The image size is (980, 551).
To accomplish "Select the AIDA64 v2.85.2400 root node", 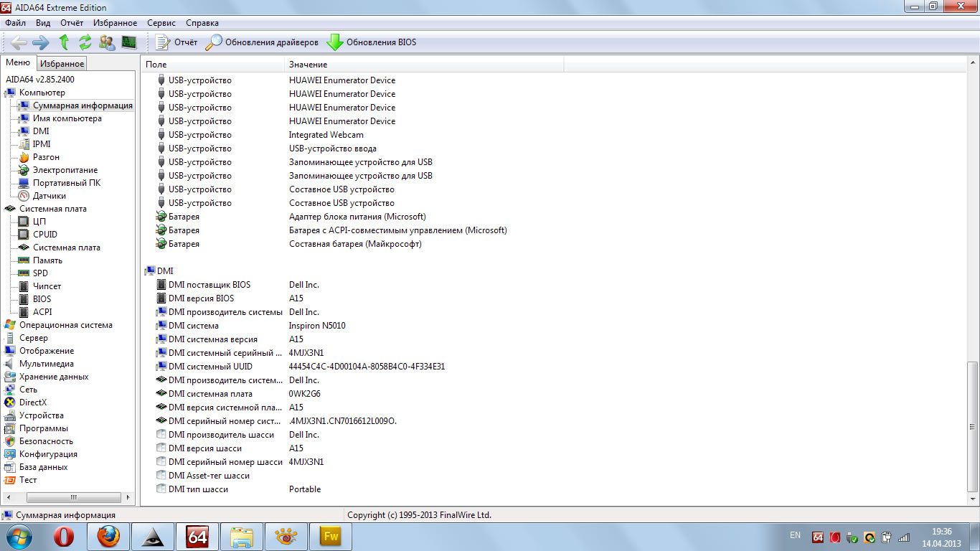I will [x=39, y=80].
